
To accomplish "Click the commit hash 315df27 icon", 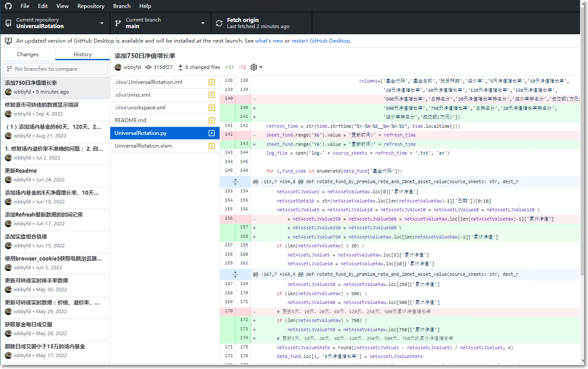I will pyautogui.click(x=148, y=67).
